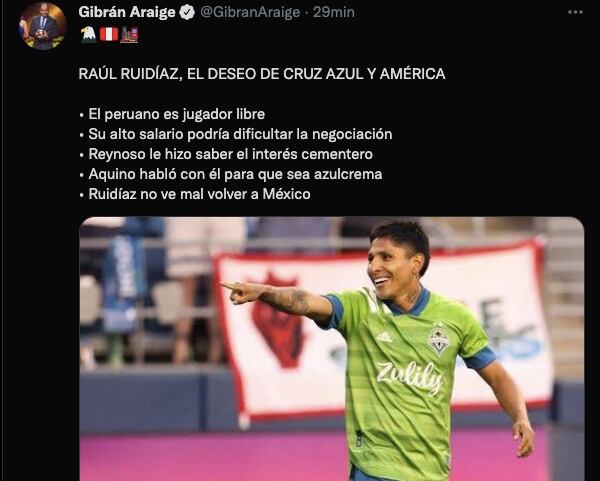Open the three-dot more options menu

coord(575,13)
